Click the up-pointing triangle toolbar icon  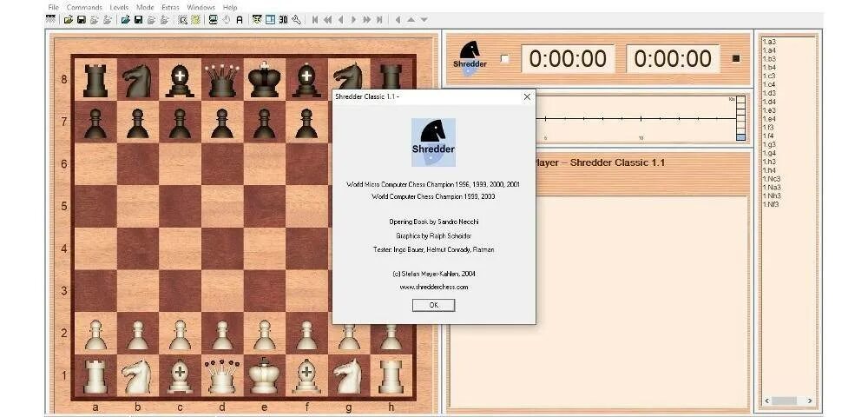411,20
